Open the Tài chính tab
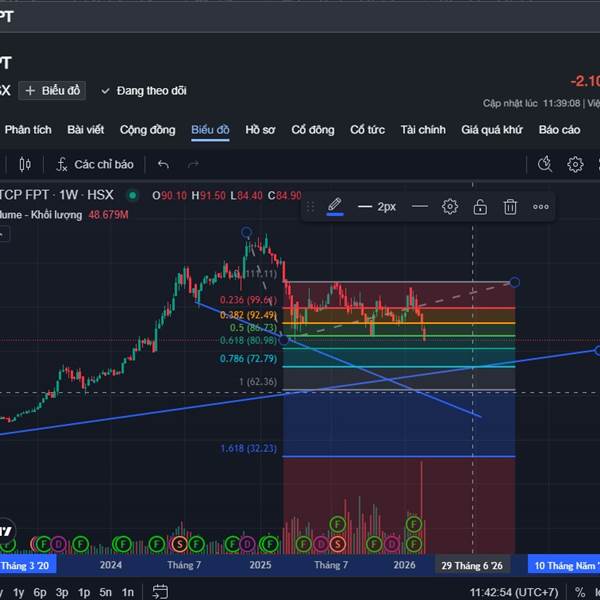Image resolution: width=600 pixels, height=600 pixels. 423,130
